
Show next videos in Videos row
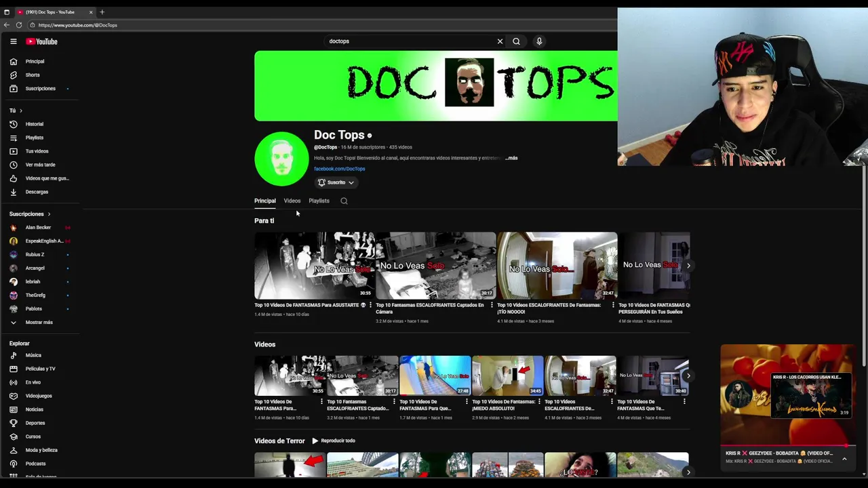(688, 375)
